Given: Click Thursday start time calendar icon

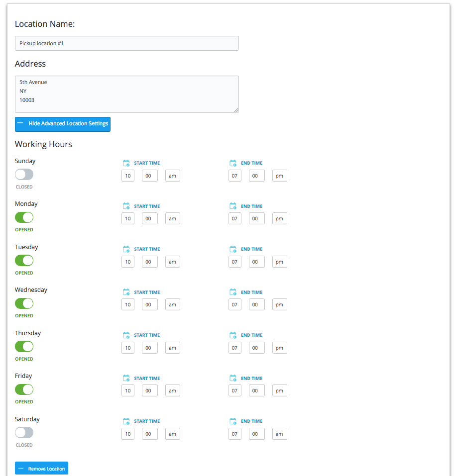Looking at the screenshot, I should pos(126,335).
